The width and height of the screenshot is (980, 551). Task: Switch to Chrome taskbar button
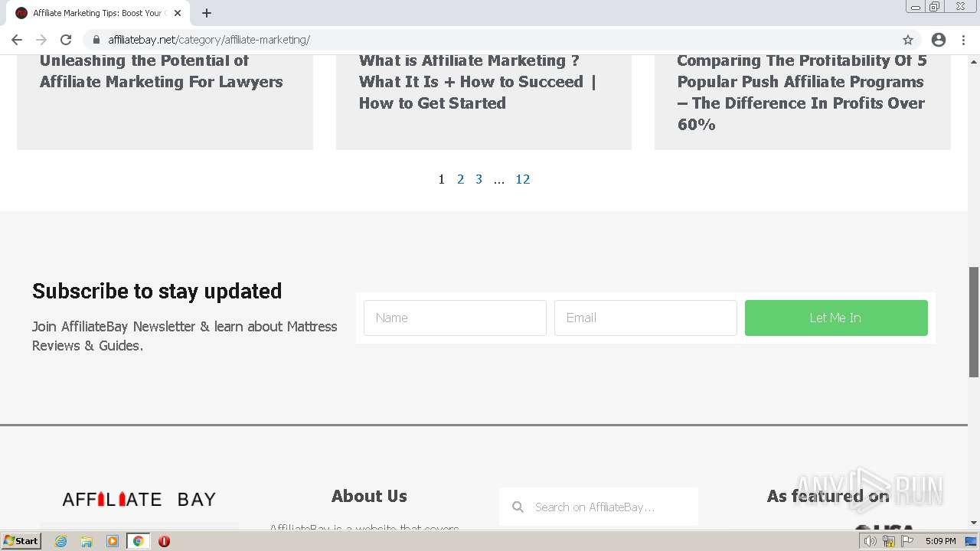[139, 541]
